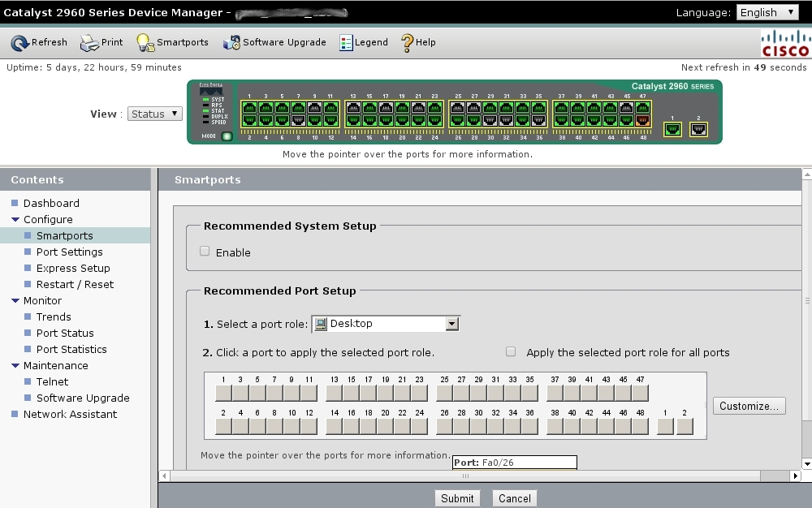Click the Submit button
Screen dimensions: 812x508
457,498
